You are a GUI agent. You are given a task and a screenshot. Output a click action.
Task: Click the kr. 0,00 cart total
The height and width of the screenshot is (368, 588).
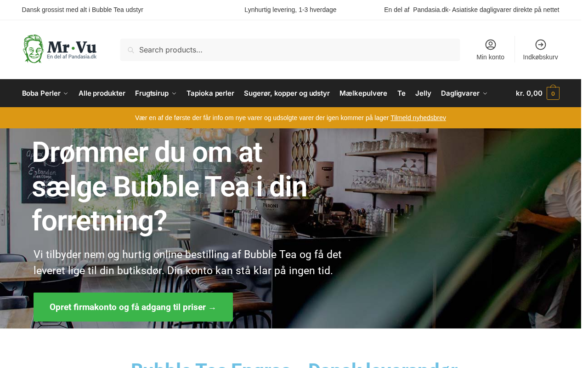click(529, 93)
